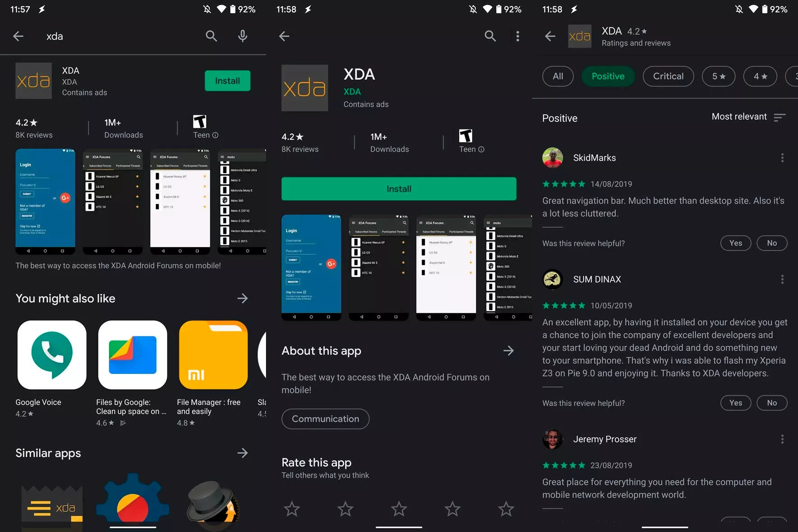Select the Positive review filter chip
Viewport: 798px width, 532px height.
click(x=608, y=76)
